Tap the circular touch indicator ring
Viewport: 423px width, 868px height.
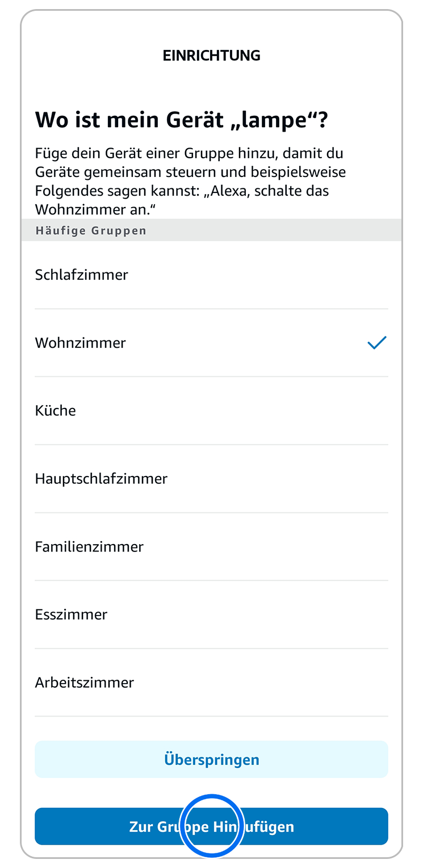click(x=211, y=825)
